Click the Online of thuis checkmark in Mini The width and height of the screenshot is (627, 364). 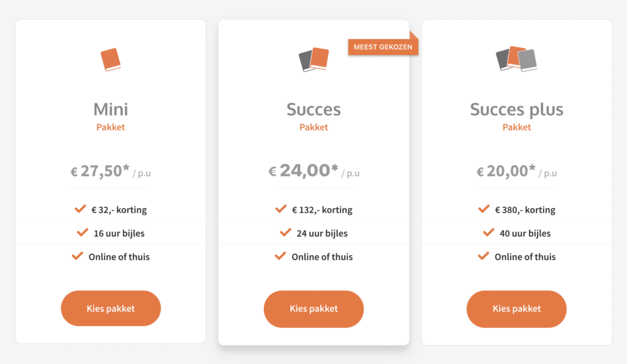[x=77, y=256]
